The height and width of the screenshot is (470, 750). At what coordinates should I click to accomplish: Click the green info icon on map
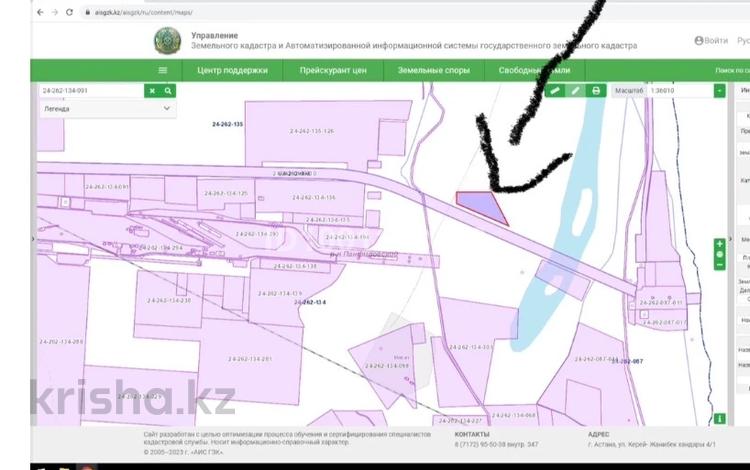(720, 418)
